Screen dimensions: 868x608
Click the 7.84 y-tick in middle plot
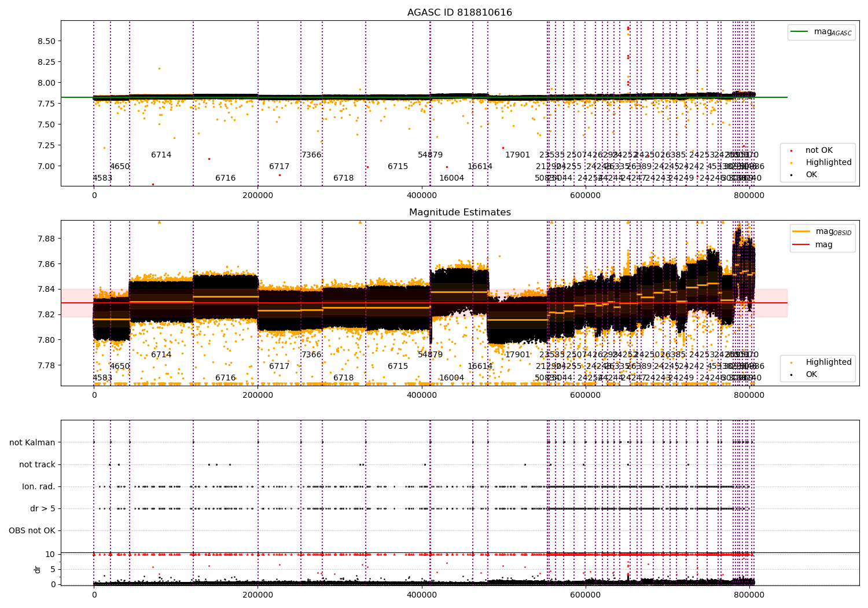[47, 290]
